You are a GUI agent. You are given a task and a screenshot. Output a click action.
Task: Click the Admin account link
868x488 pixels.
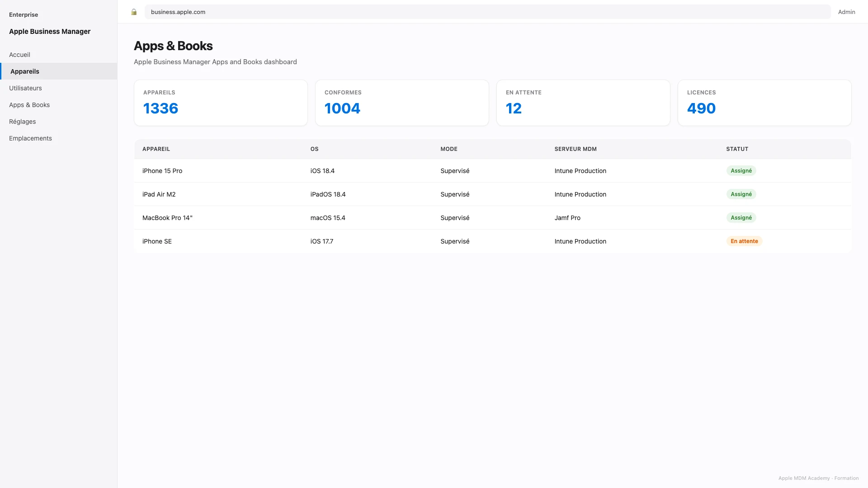click(846, 12)
